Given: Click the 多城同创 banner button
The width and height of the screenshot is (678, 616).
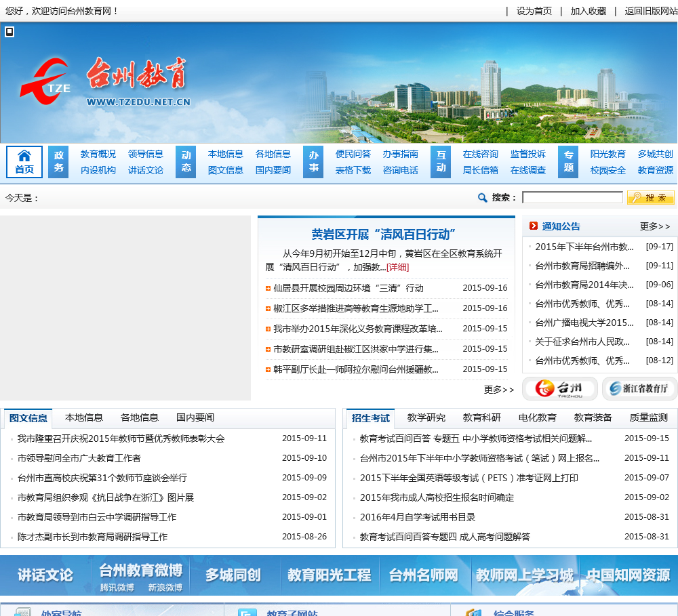Looking at the screenshot, I should coord(233,575).
